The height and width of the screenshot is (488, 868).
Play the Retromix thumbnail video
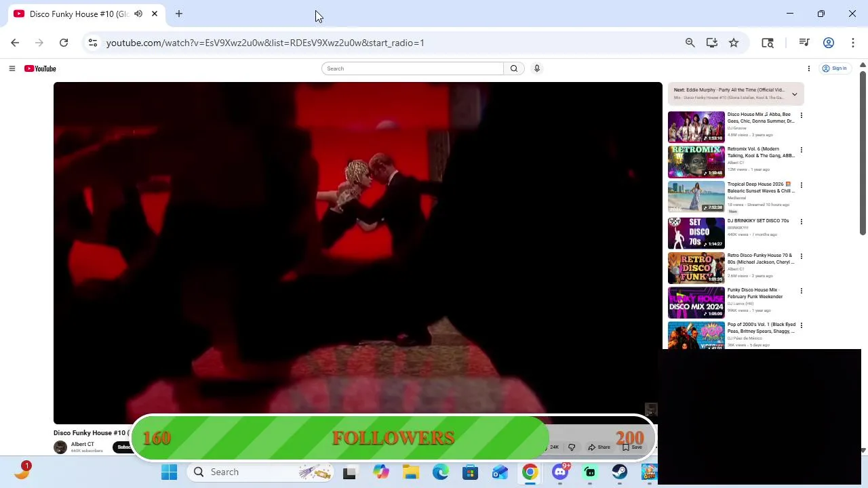696,161
